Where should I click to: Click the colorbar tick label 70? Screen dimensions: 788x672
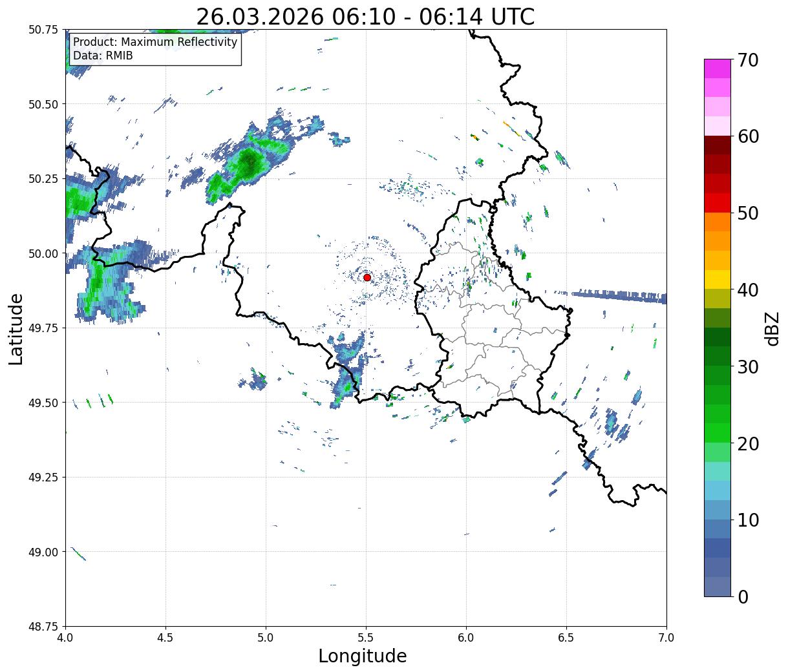748,60
